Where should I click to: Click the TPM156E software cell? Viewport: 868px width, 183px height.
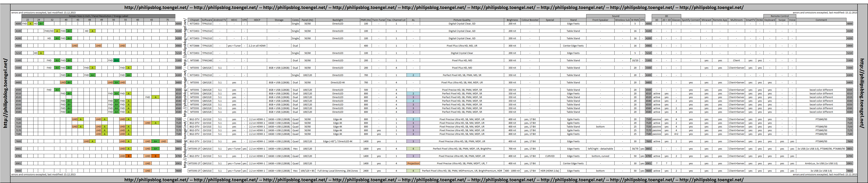click(x=207, y=60)
